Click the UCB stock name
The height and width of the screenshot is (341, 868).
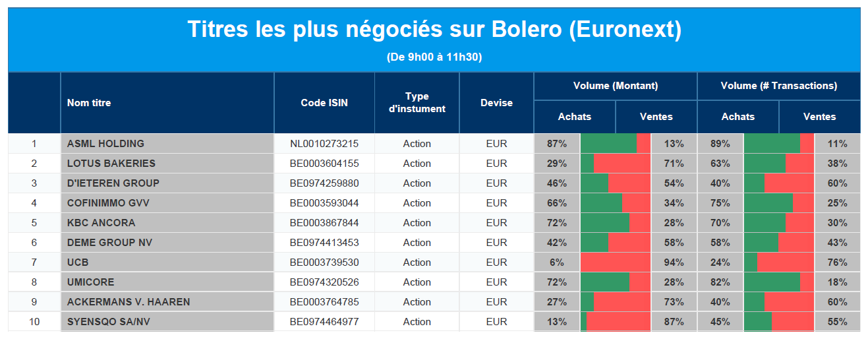point(78,263)
